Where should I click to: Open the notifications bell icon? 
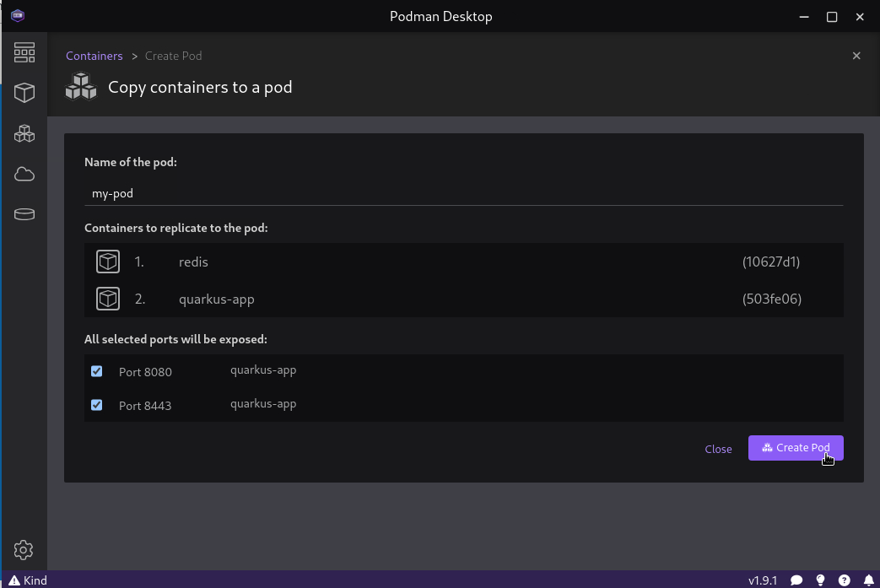point(869,580)
